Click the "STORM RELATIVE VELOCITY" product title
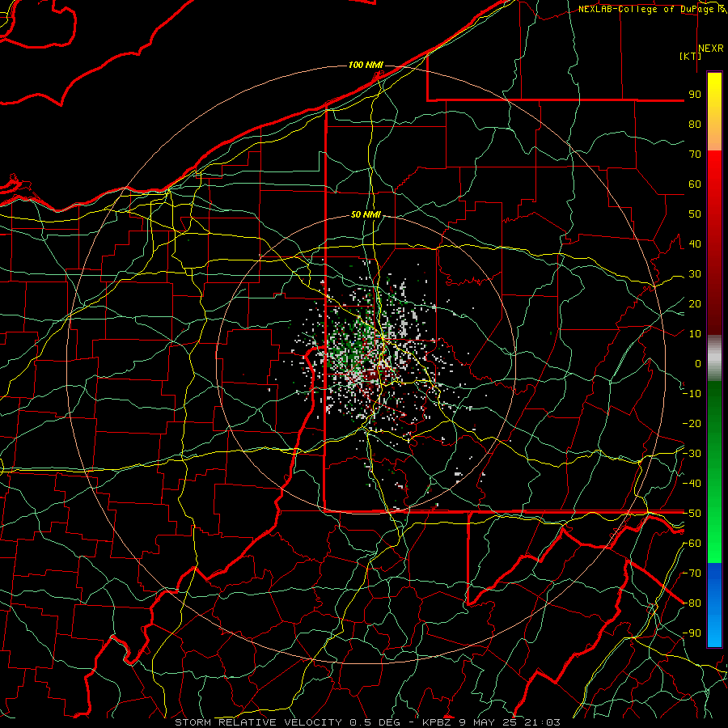 258,722
